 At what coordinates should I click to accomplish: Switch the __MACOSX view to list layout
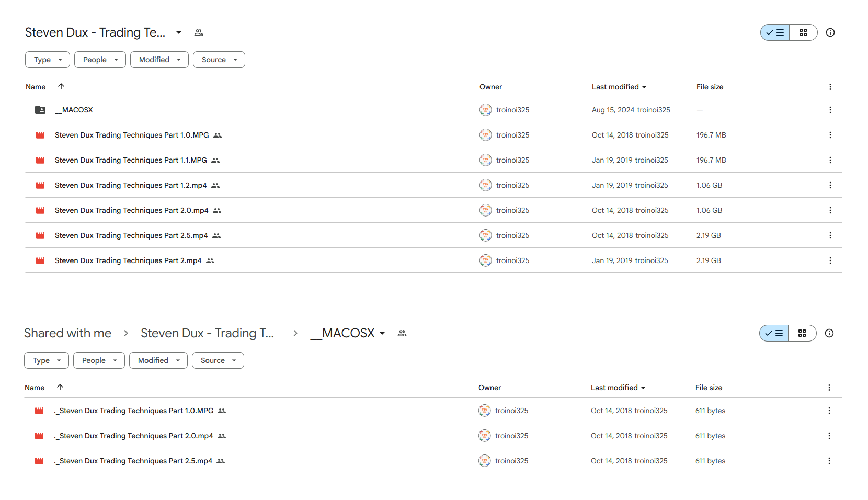[774, 333]
